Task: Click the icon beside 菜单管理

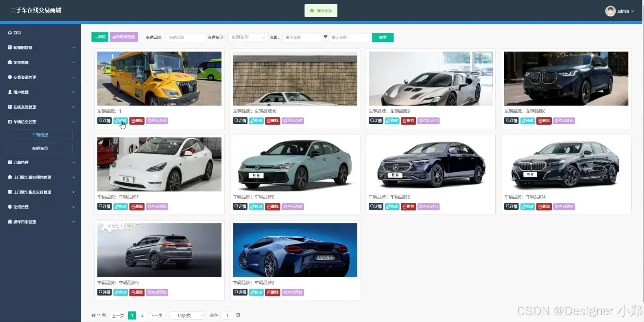Action: [10, 62]
